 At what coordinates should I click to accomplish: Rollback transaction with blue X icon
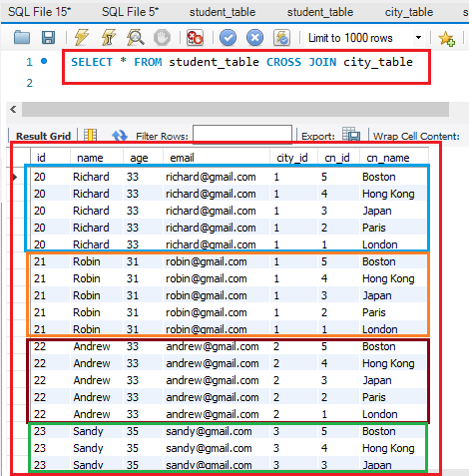(254, 37)
